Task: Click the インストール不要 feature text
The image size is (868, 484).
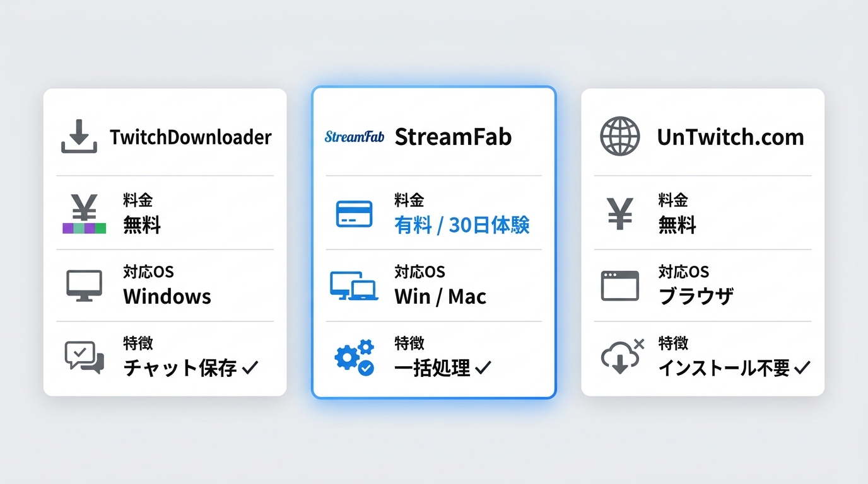Action: click(x=724, y=368)
